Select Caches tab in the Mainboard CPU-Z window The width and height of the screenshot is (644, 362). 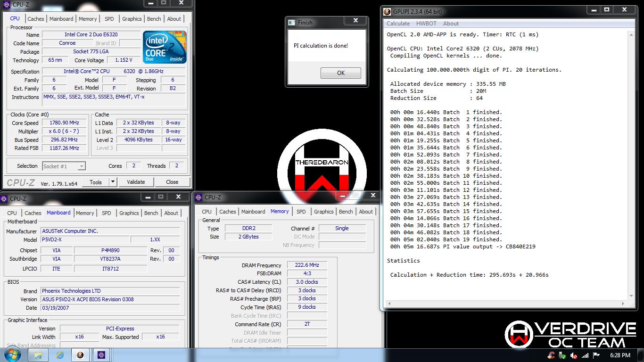33,213
